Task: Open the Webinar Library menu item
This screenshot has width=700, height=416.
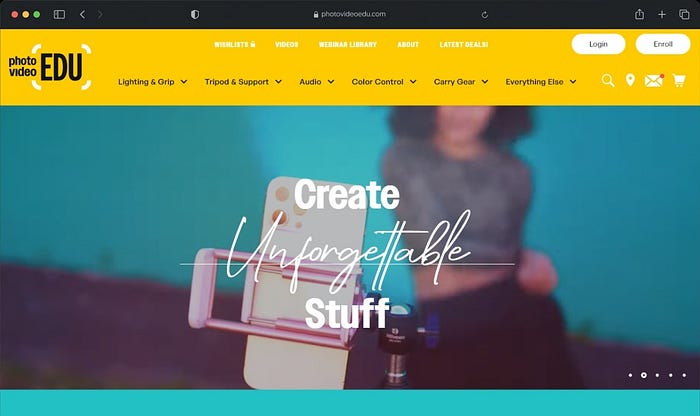Action: (348, 45)
